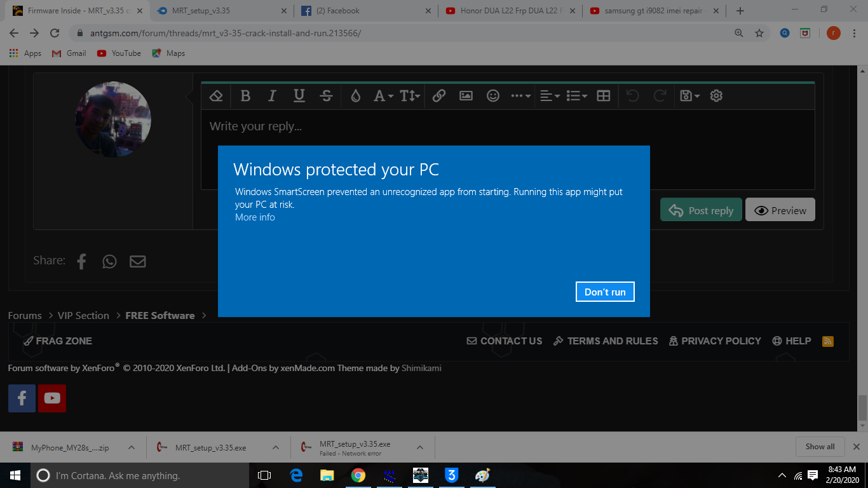Toggle BB code mode gear icon
Image resolution: width=868 pixels, height=488 pixels.
(716, 96)
